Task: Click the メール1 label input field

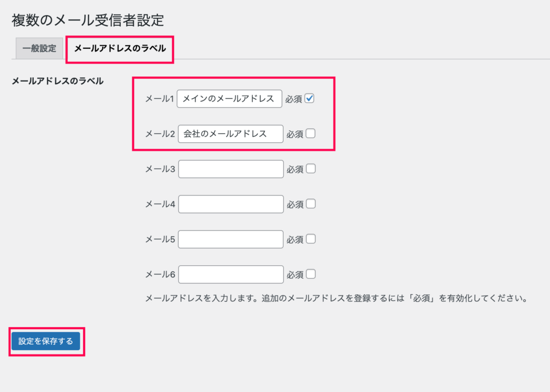Action: tap(229, 99)
